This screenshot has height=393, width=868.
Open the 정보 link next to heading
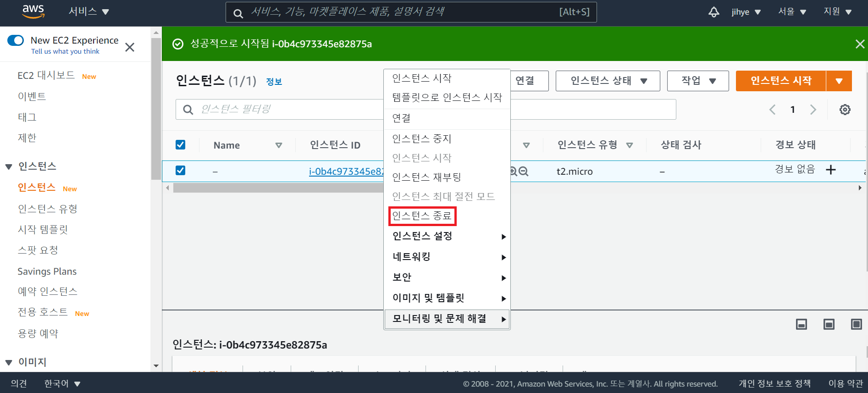point(274,82)
